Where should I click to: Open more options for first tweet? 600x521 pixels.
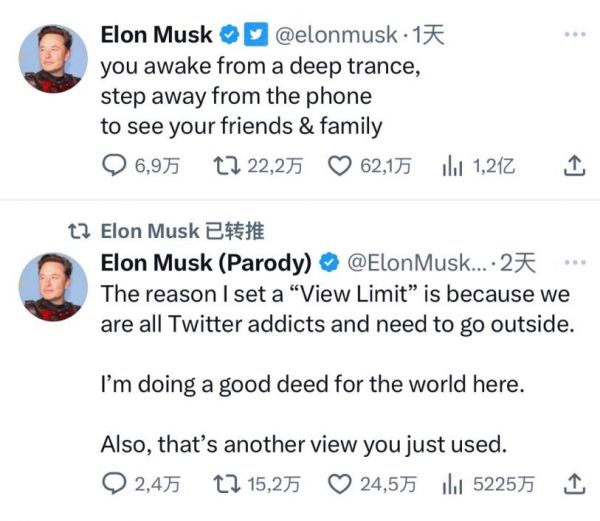pos(574,34)
